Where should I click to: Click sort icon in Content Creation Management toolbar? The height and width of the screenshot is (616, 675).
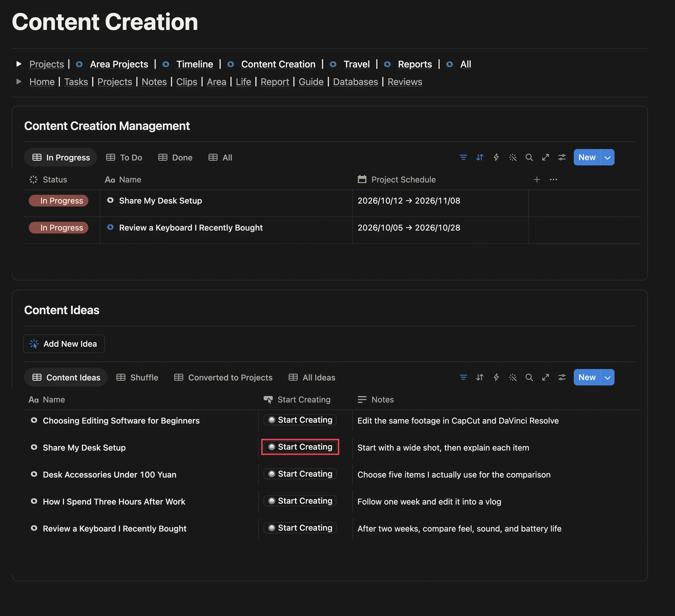pyautogui.click(x=480, y=157)
